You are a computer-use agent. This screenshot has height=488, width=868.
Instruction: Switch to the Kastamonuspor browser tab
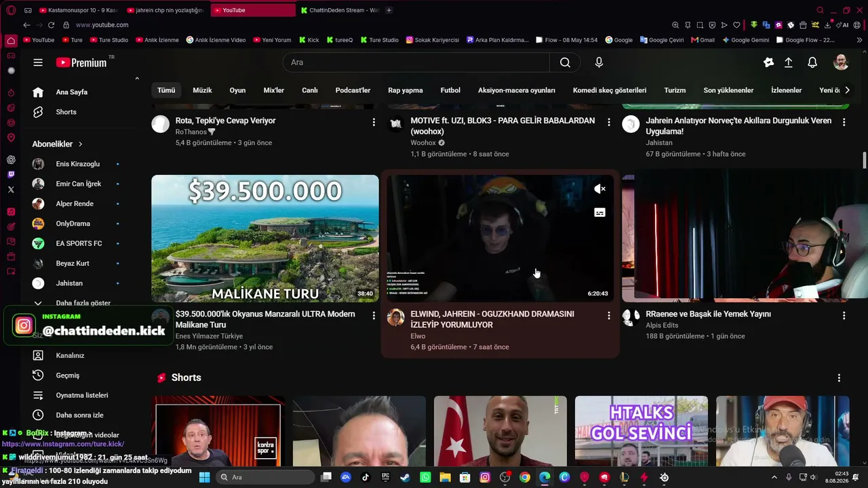(78, 10)
